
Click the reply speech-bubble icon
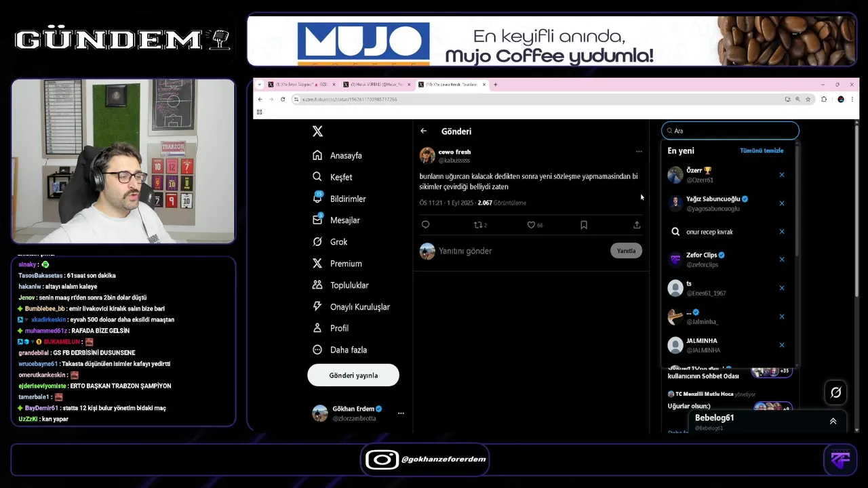coord(425,225)
